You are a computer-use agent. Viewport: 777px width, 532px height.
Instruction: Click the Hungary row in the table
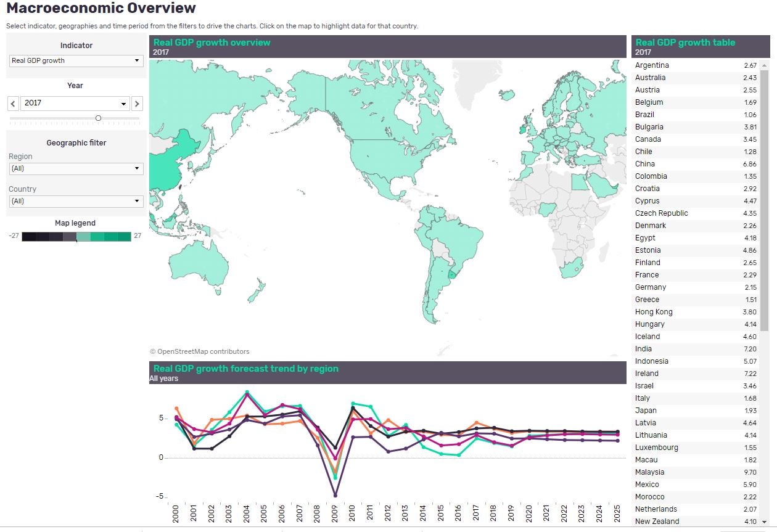(696, 324)
